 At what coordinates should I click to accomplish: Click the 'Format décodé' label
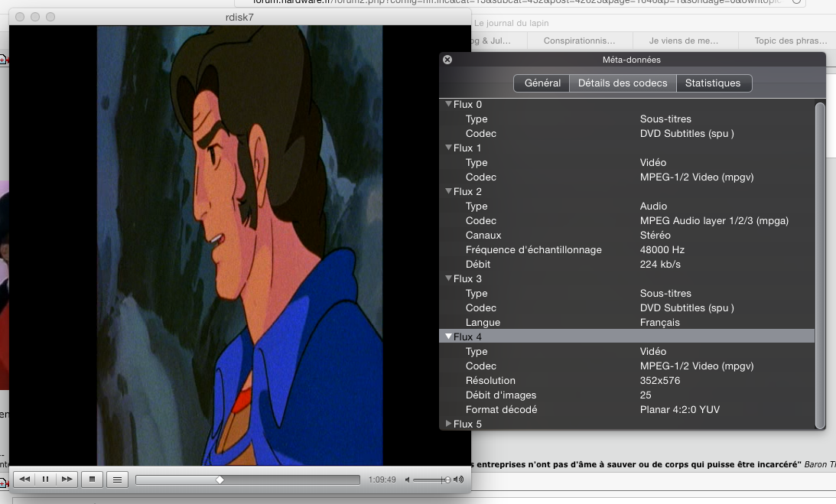pos(501,410)
